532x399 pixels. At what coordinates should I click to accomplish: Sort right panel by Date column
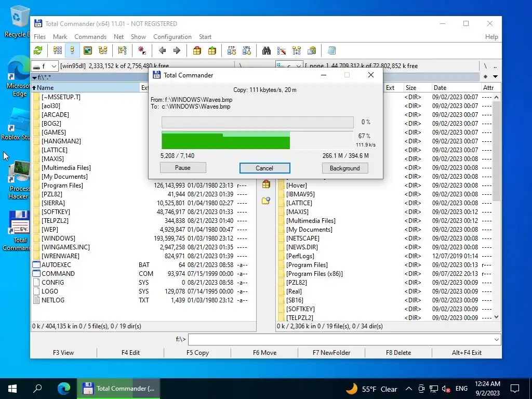coord(455,87)
